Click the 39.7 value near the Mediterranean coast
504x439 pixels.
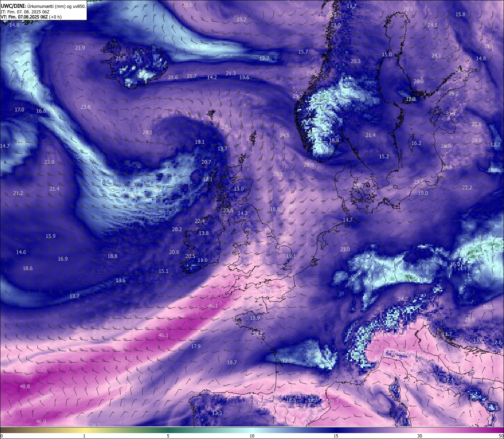(x=378, y=348)
